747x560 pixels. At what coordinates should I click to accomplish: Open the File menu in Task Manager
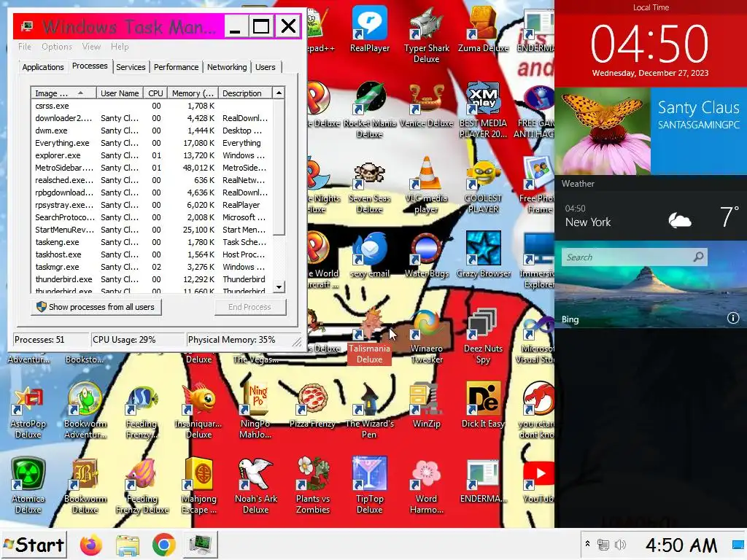(x=25, y=47)
